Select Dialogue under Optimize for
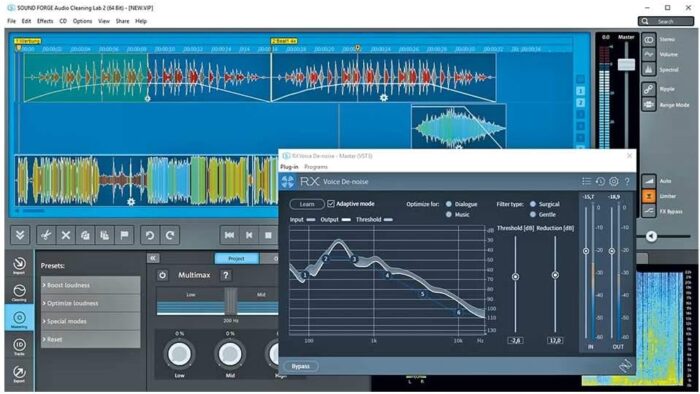The height and width of the screenshot is (394, 700). tap(449, 204)
